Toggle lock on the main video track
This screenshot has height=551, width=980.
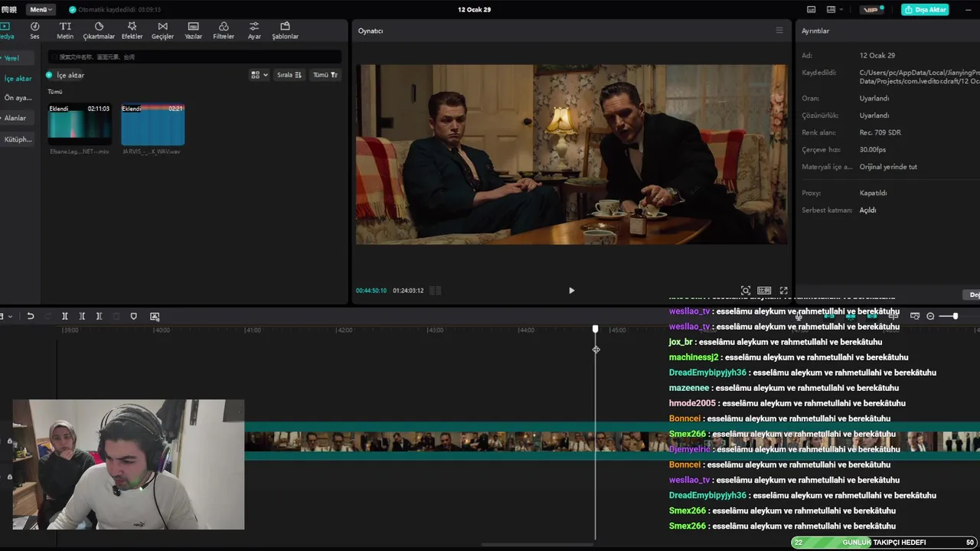point(9,441)
